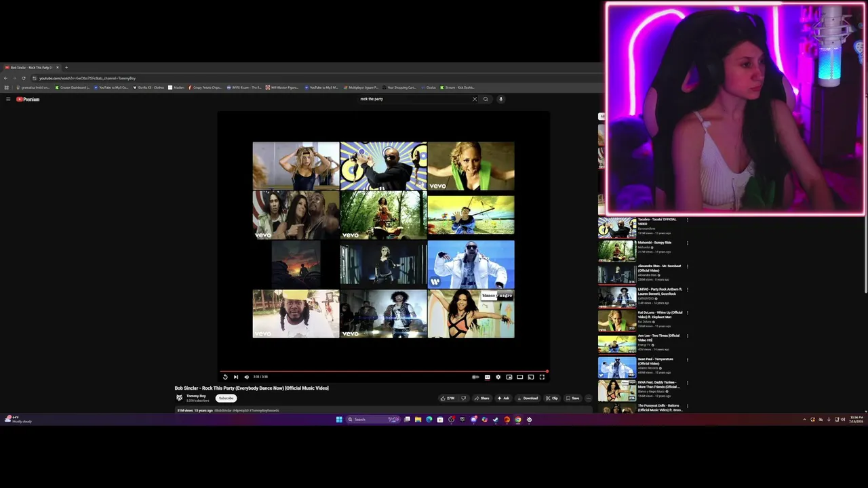868x488 pixels.
Task: Show hidden system tray icons
Action: pyautogui.click(x=804, y=420)
